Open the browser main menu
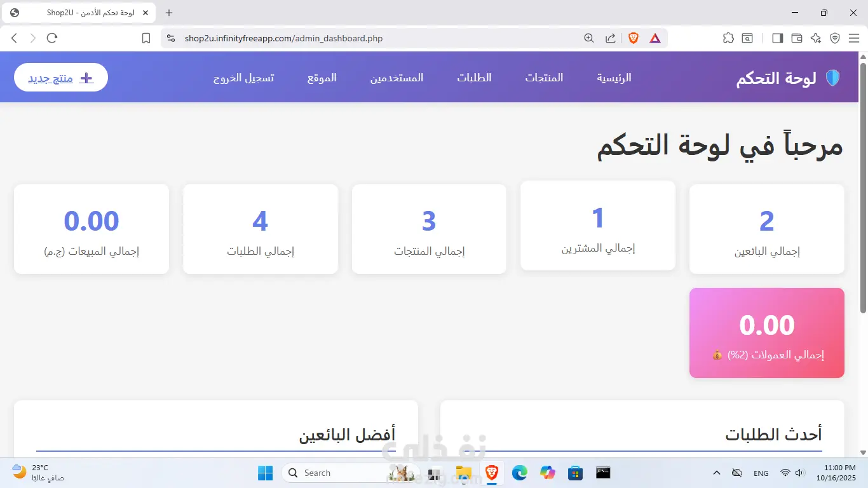The width and height of the screenshot is (868, 488). pyautogui.click(x=854, y=38)
